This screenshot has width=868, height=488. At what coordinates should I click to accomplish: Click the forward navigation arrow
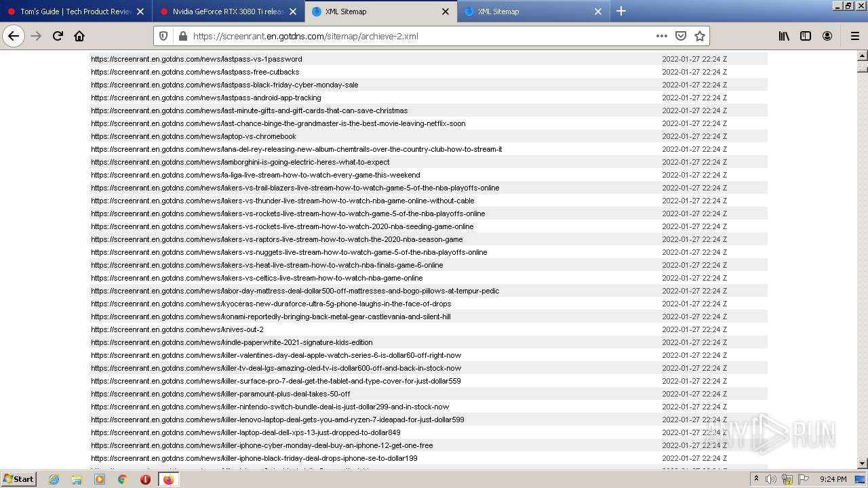(x=36, y=36)
